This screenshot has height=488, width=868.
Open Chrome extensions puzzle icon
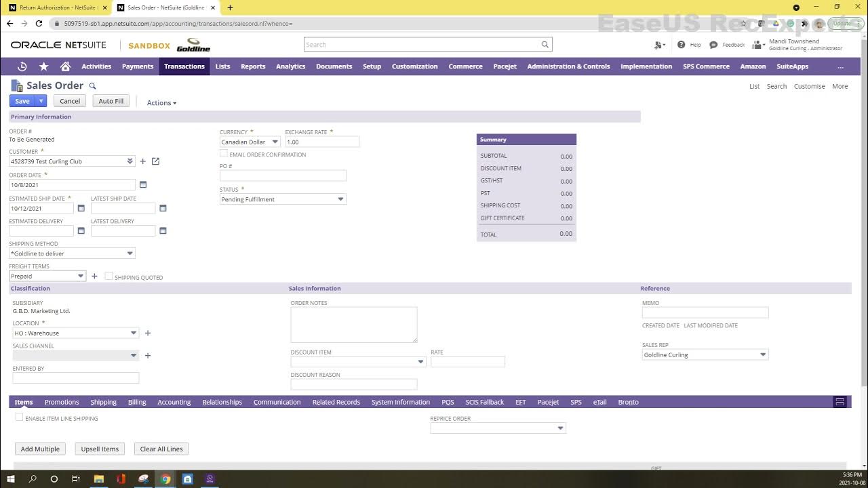pyautogui.click(x=806, y=23)
